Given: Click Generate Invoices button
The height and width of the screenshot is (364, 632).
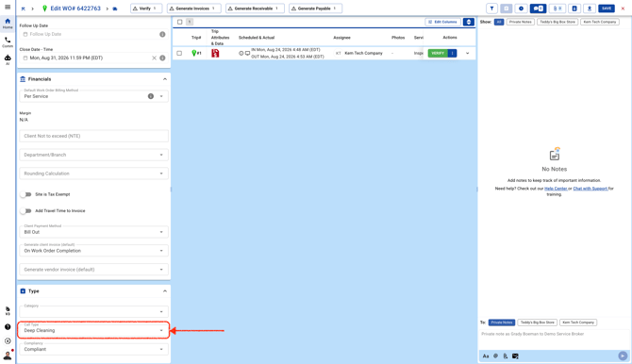Looking at the screenshot, I should pyautogui.click(x=194, y=8).
